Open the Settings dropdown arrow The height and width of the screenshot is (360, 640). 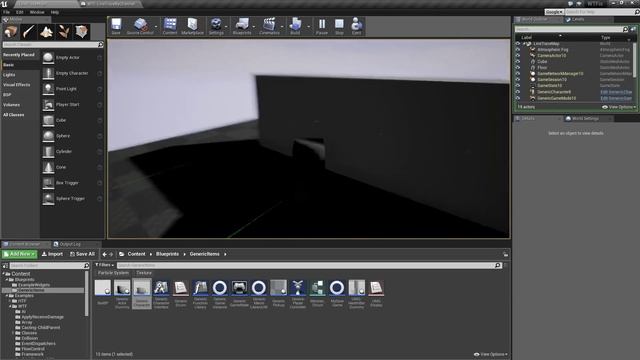pos(227,27)
